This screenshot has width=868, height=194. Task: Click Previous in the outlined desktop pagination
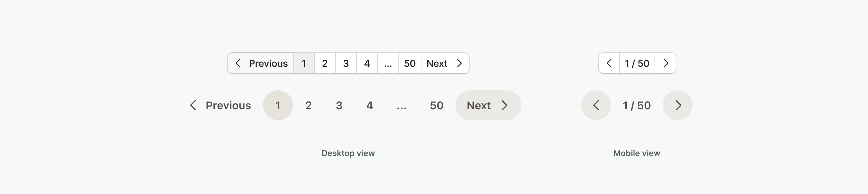pyautogui.click(x=261, y=63)
